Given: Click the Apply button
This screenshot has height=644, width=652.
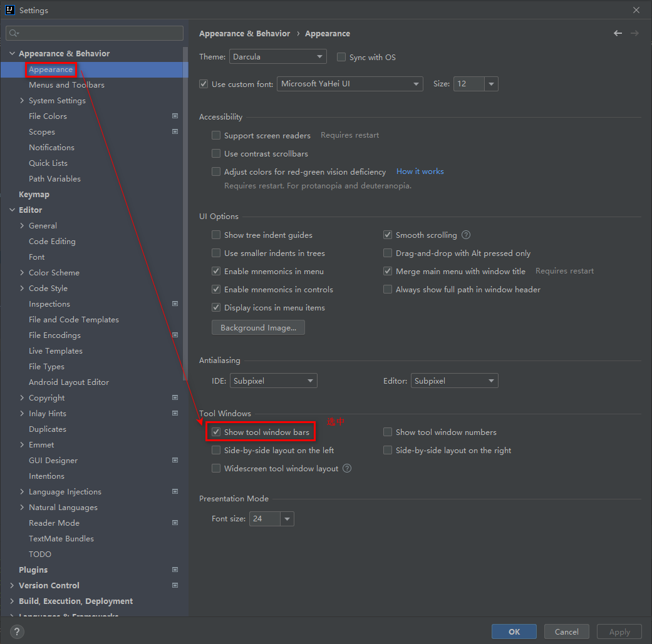Looking at the screenshot, I should pyautogui.click(x=619, y=631).
